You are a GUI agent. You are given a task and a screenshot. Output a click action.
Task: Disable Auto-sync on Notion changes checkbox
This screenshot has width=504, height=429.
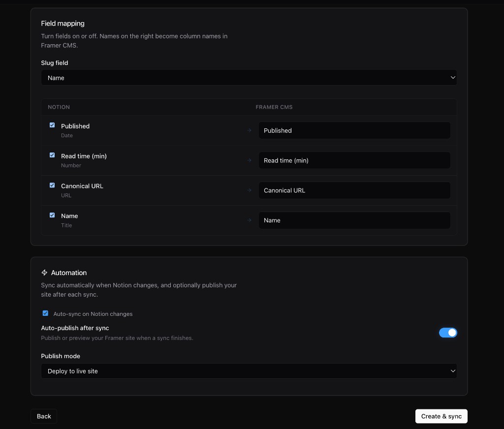(45, 313)
